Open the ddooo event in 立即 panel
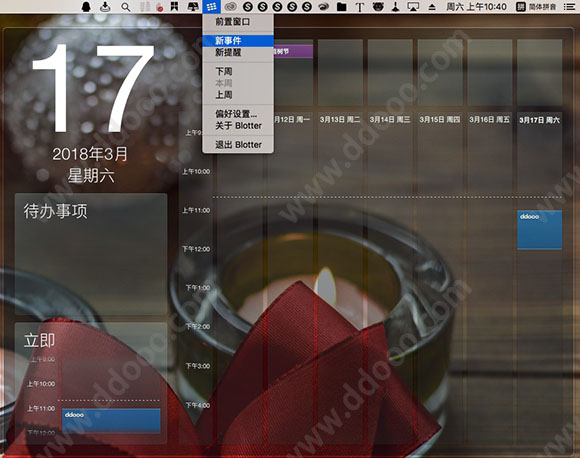Image resolution: width=580 pixels, height=458 pixels. [111, 421]
